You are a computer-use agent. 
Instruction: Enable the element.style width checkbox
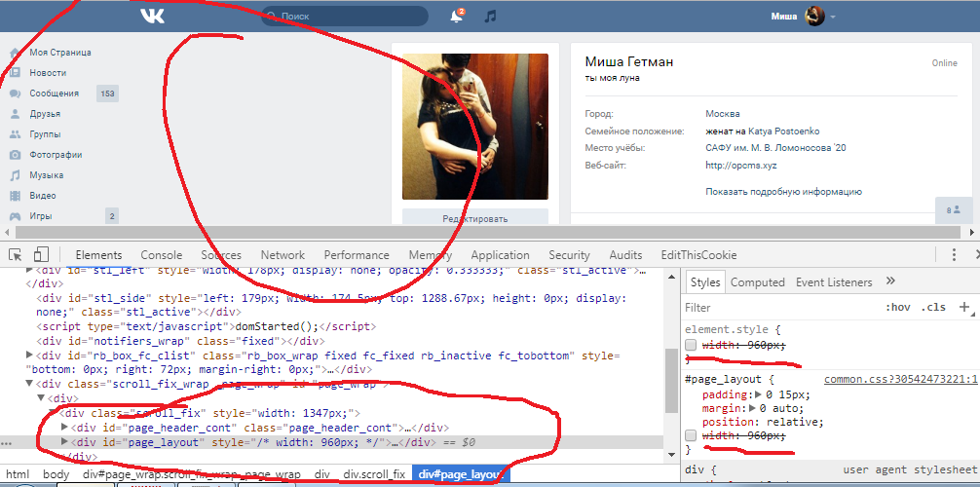click(x=691, y=346)
